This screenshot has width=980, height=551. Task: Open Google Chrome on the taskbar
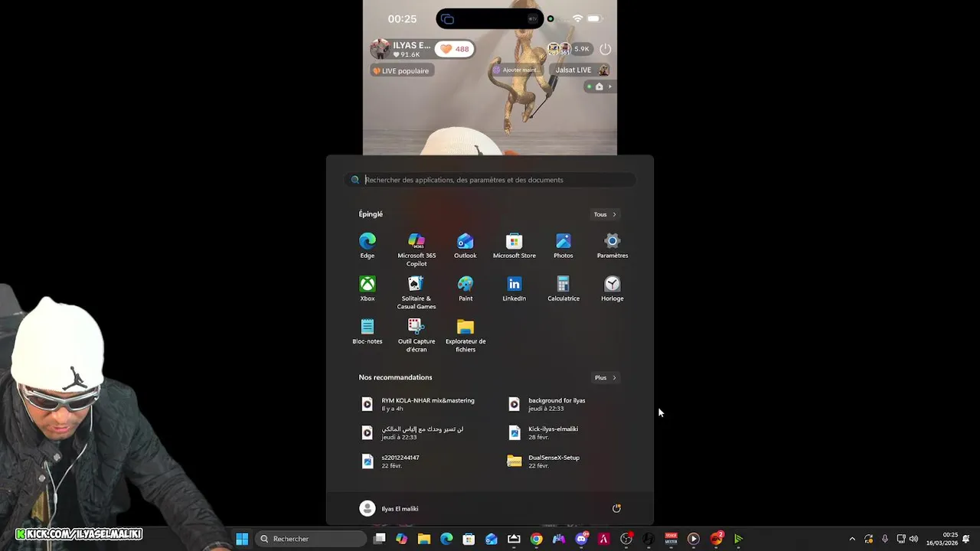pyautogui.click(x=537, y=539)
